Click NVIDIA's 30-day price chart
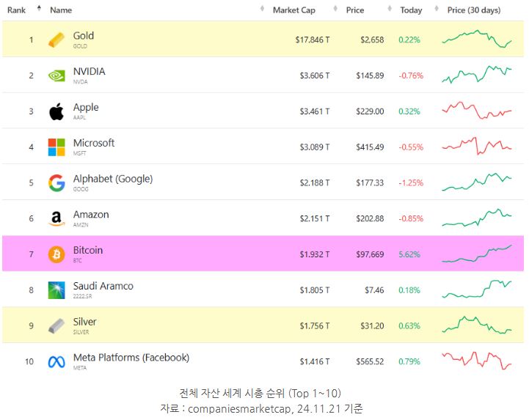Viewport: 529px width, 420px height. click(477, 75)
